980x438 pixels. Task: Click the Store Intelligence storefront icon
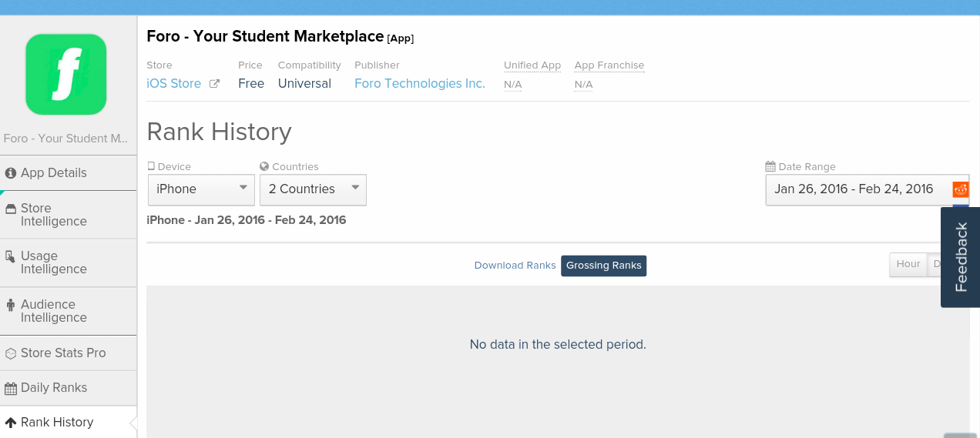pos(11,209)
